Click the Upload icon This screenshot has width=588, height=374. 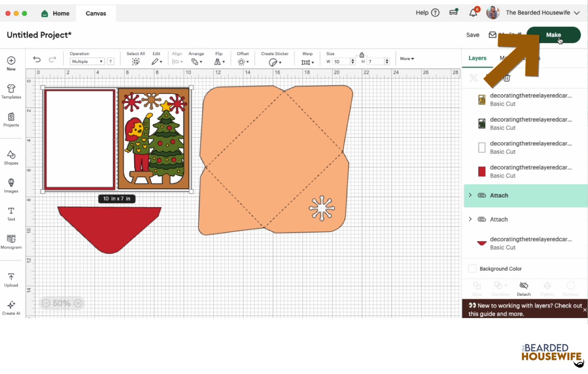[x=11, y=279]
